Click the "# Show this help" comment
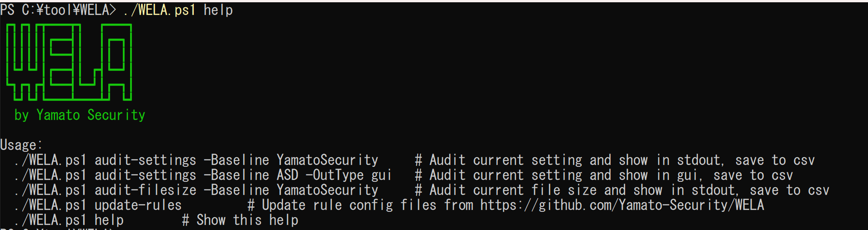Viewport: 868px width, 230px height. pyautogui.click(x=240, y=220)
